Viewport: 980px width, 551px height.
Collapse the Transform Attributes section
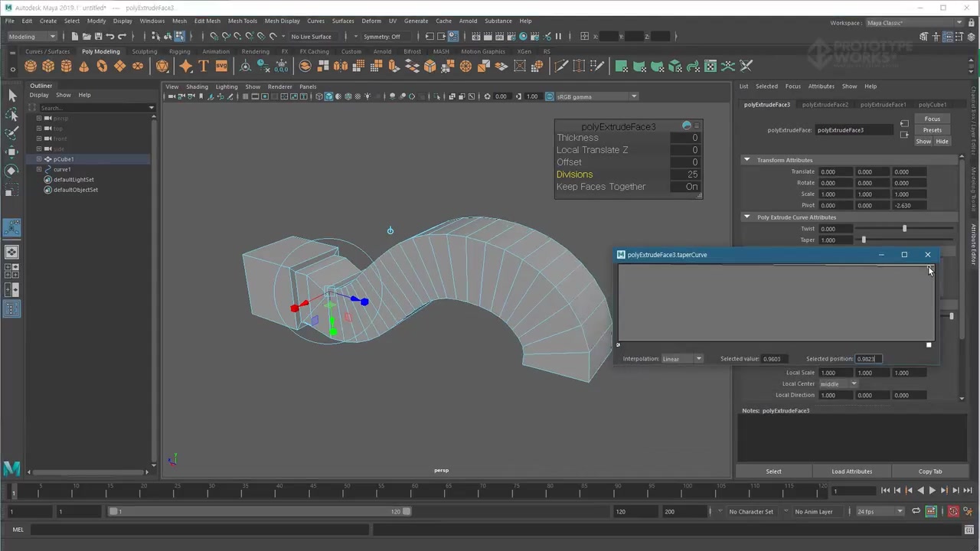click(746, 160)
